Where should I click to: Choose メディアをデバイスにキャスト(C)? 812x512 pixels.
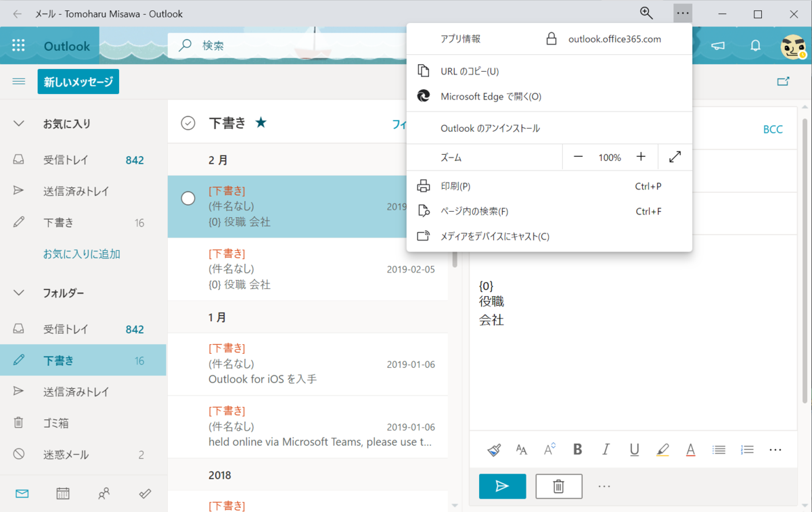tap(549, 236)
